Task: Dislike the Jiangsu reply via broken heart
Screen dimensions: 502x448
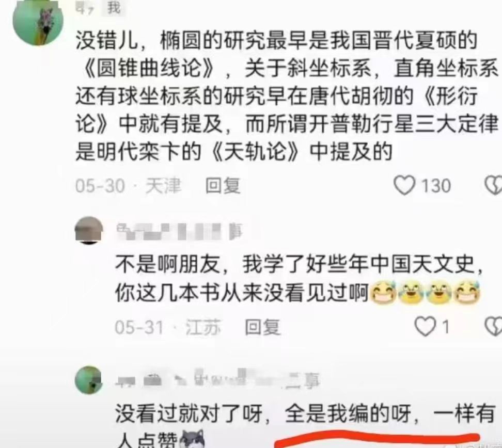Action: point(494,326)
